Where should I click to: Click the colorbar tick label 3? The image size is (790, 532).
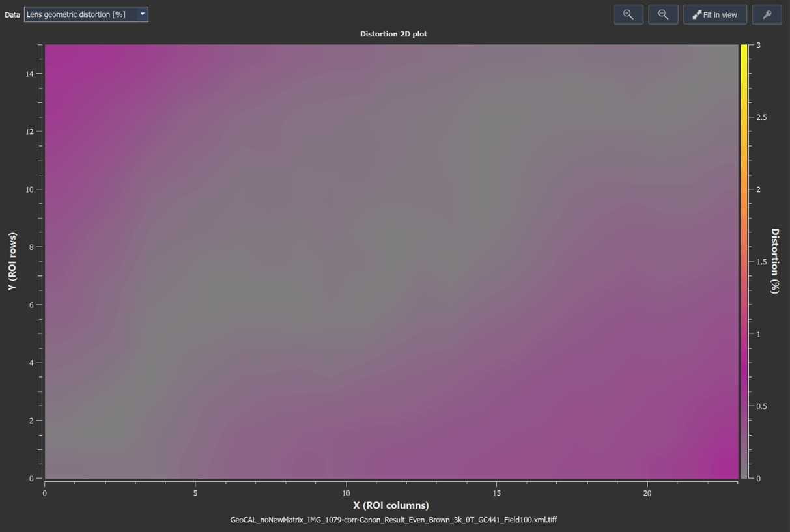759,46
